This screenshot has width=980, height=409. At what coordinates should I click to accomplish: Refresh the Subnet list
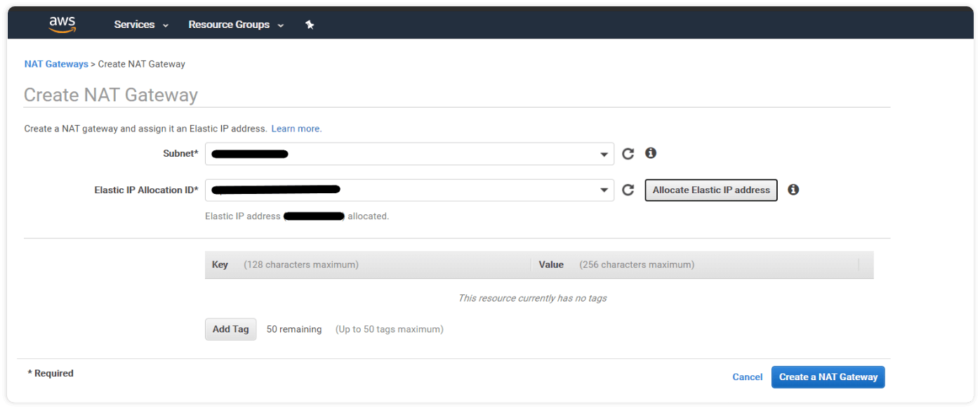click(x=628, y=154)
